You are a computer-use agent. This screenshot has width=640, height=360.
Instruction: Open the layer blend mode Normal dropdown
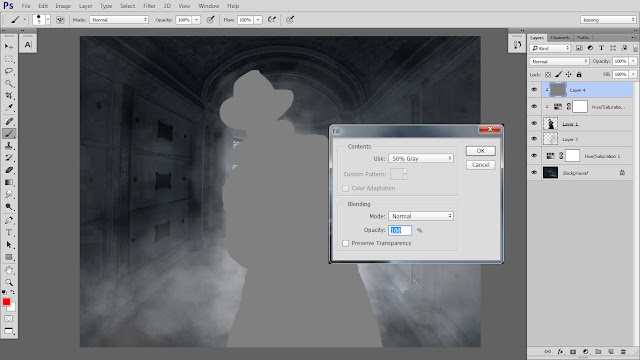(559, 61)
